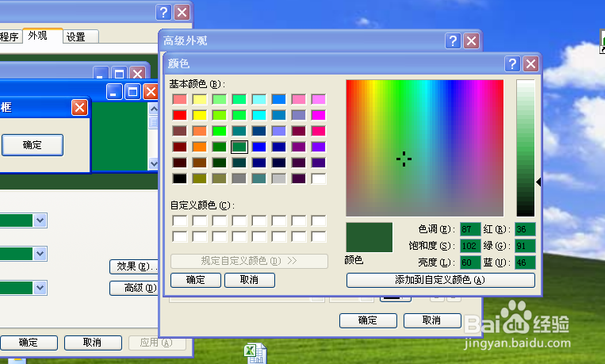Click 确定 in the message box preview
The height and width of the screenshot is (364, 605).
pos(33,145)
